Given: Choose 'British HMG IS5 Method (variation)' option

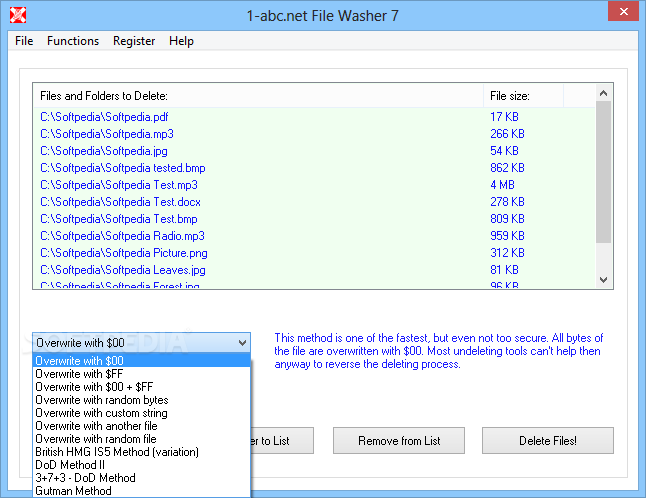Looking at the screenshot, I should point(141,452).
